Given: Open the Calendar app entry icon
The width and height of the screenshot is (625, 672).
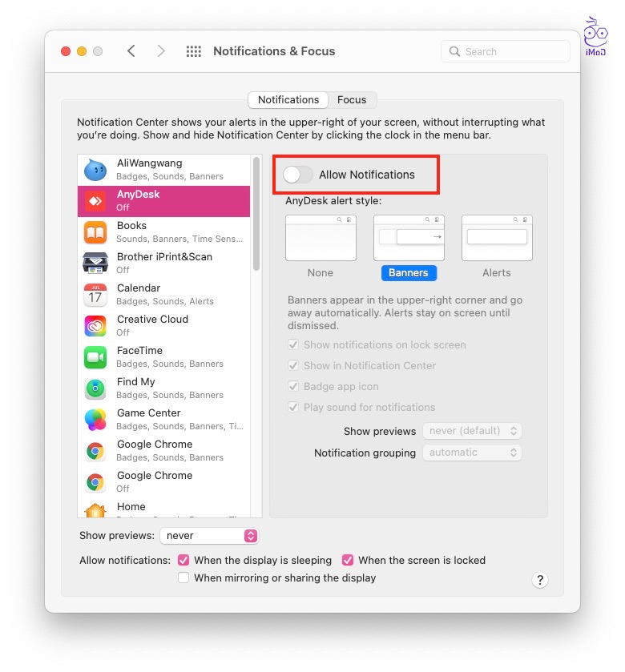Looking at the screenshot, I should pos(95,295).
